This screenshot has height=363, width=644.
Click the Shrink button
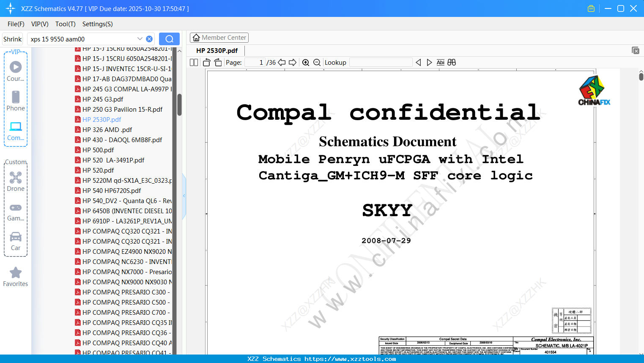12,39
